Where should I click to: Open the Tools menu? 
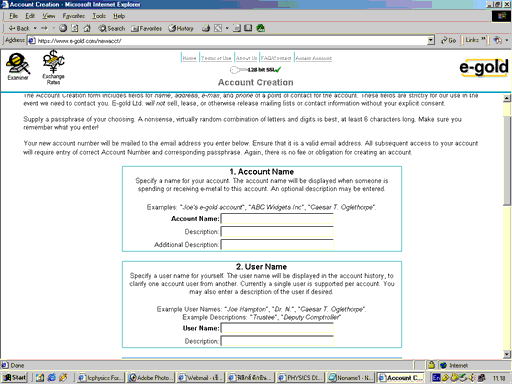tap(99, 16)
